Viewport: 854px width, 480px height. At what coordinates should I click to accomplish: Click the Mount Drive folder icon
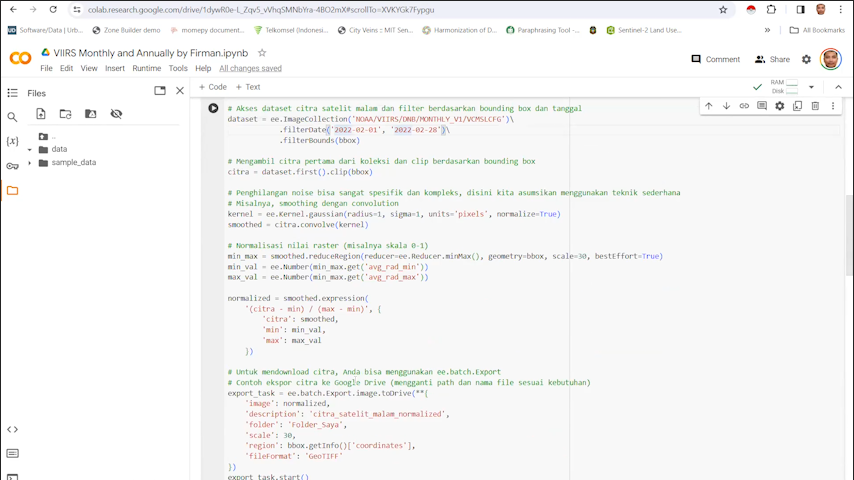(x=91, y=114)
